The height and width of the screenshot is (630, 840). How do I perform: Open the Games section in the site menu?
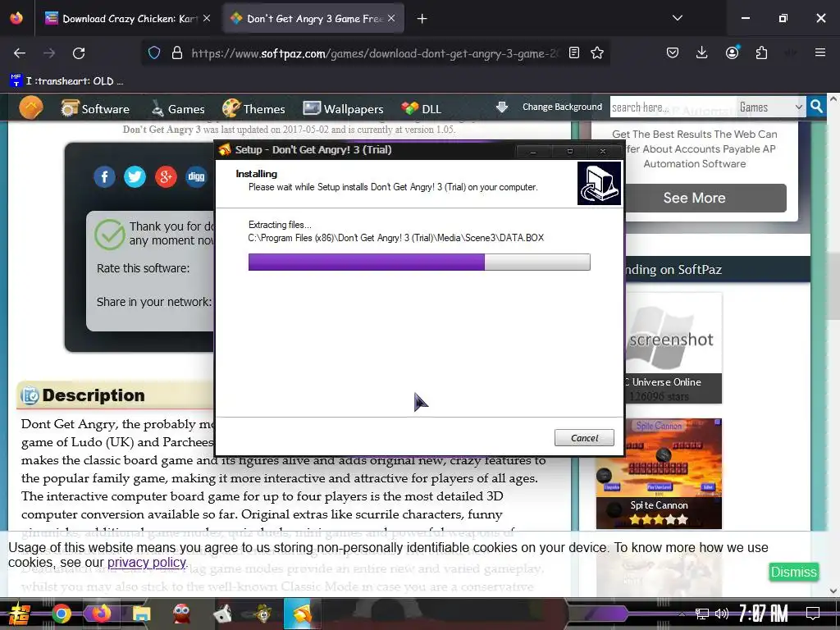178,109
